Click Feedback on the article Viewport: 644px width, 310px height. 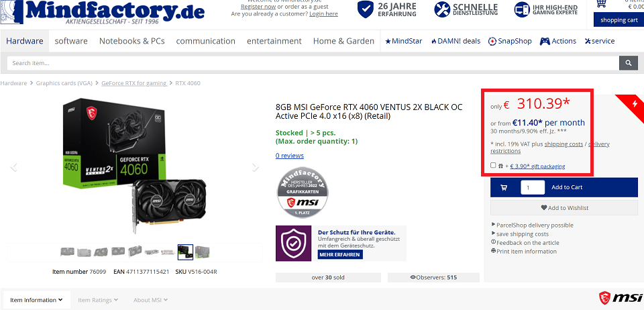tap(527, 243)
